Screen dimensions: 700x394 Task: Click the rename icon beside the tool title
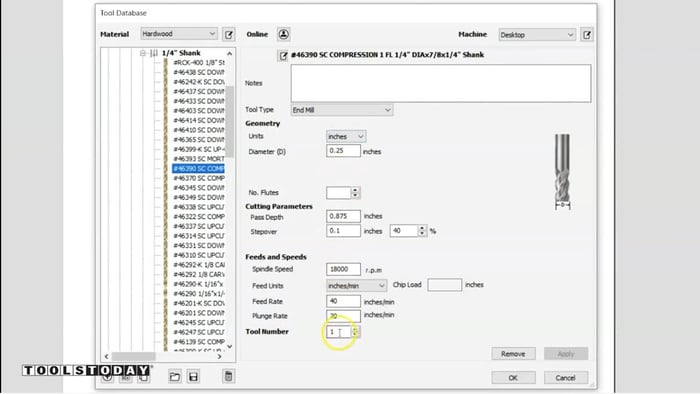point(283,55)
